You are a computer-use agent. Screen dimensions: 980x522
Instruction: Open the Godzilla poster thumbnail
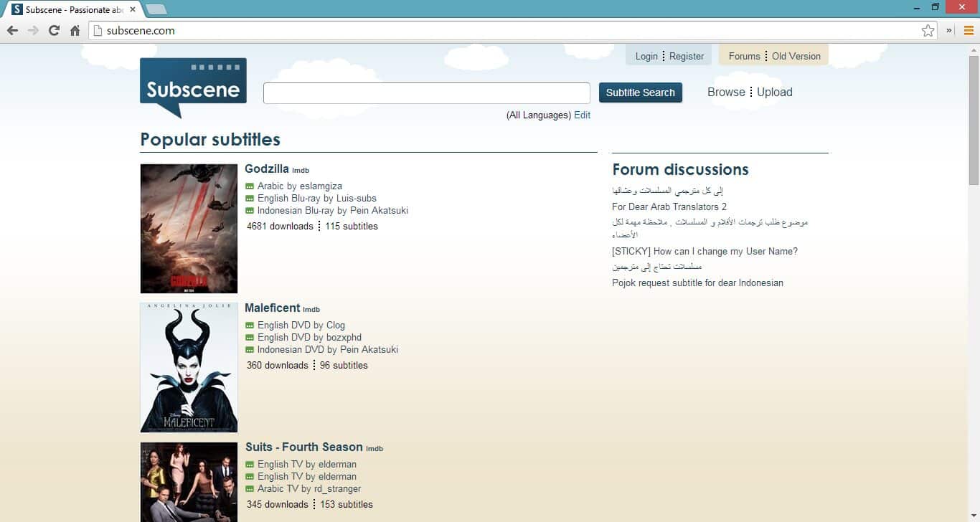pos(189,229)
